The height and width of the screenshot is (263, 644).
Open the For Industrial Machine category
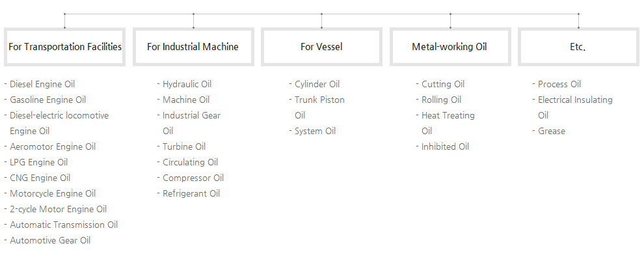[x=193, y=47]
